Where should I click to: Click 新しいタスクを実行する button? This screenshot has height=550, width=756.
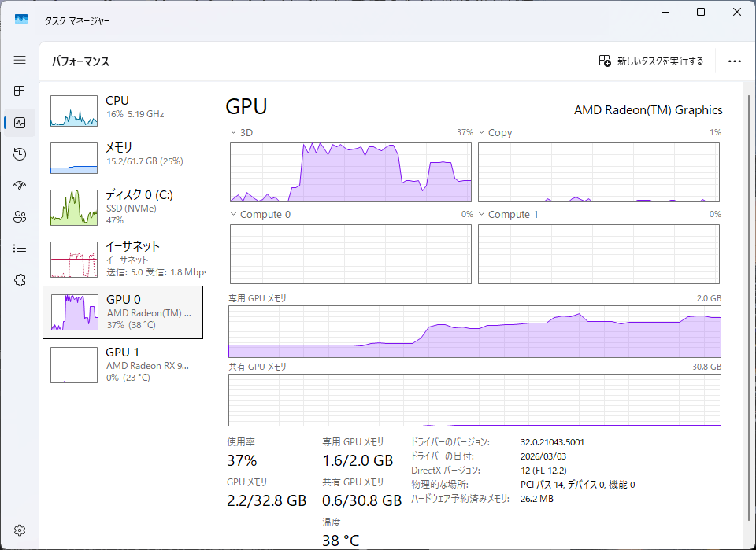coord(650,61)
